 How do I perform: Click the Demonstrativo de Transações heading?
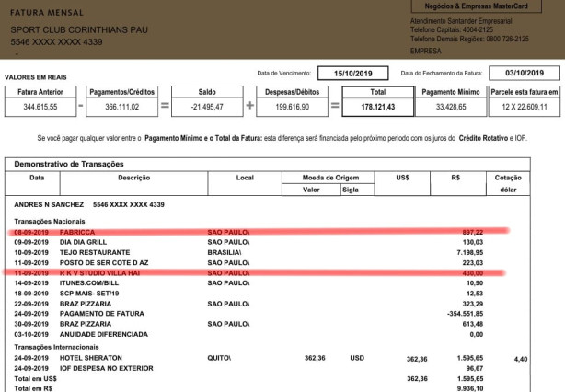click(x=69, y=164)
